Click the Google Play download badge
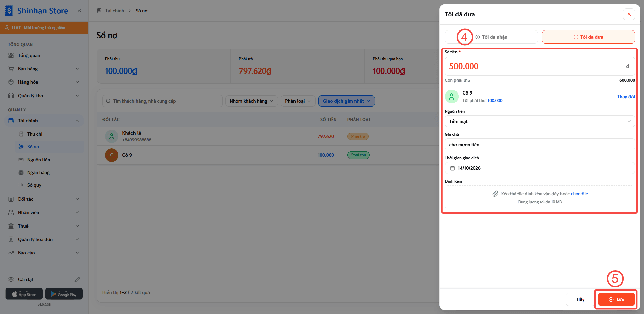The image size is (644, 314). (64, 294)
